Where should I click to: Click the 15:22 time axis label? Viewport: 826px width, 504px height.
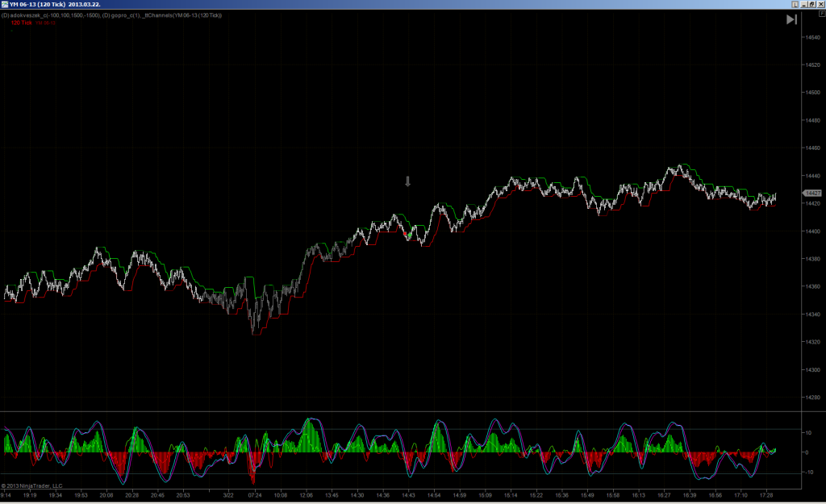pos(536,495)
